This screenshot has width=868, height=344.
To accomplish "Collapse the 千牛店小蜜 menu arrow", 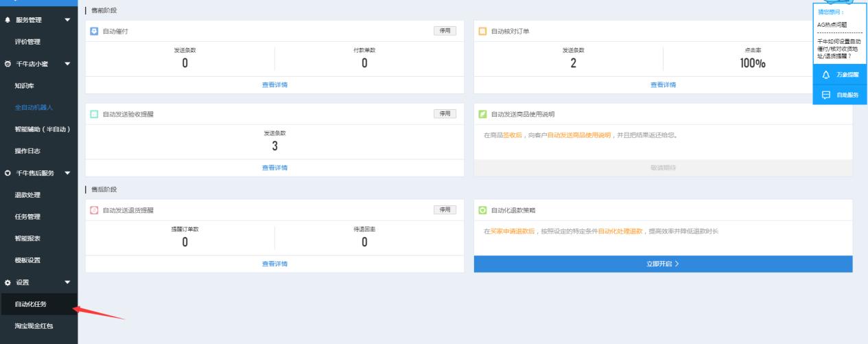I will tap(67, 64).
